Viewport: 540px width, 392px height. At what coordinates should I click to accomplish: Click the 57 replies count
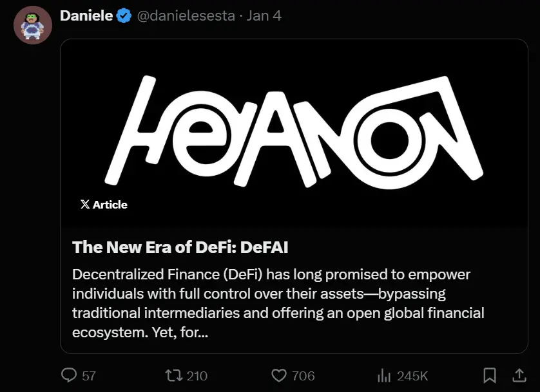[89, 376]
